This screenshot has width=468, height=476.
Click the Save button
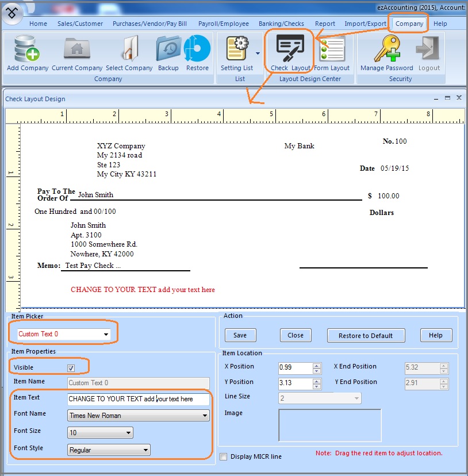(240, 335)
